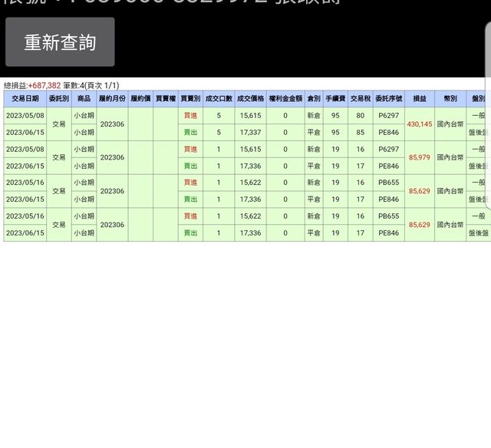Click the total profit +687,382 text

(x=44, y=86)
